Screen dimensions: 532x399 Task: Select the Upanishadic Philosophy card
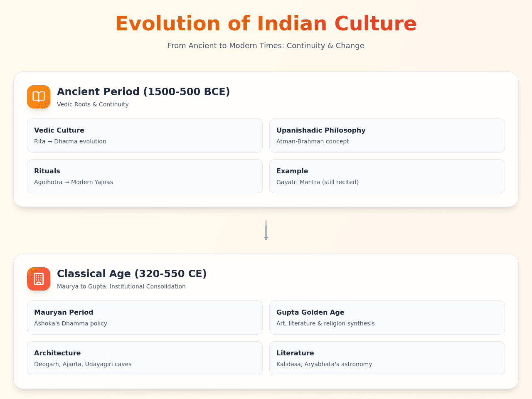387,135
